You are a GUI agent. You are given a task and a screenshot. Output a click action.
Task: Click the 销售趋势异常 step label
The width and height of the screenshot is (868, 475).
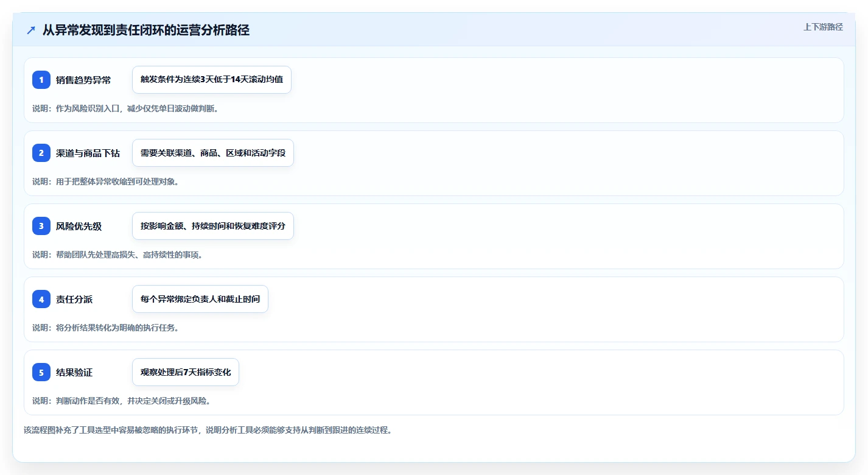pyautogui.click(x=83, y=80)
